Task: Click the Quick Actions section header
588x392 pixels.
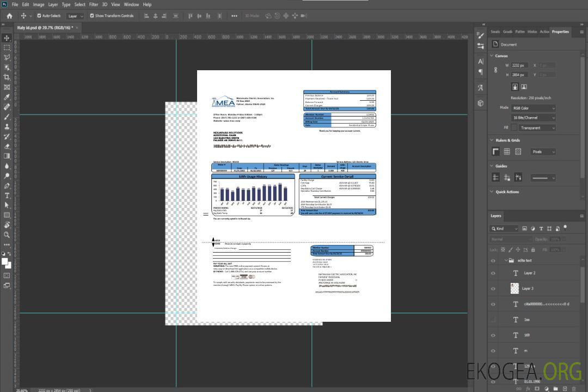Action: (507, 192)
